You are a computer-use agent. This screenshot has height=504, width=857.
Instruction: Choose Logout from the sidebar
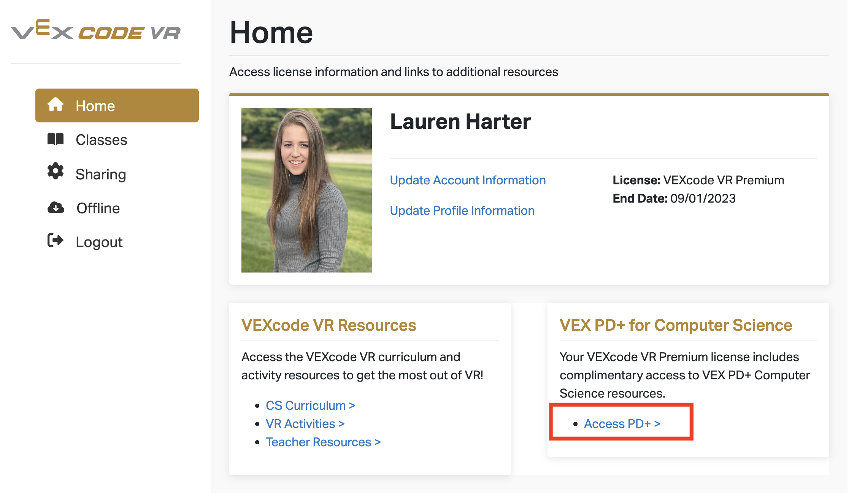[99, 242]
